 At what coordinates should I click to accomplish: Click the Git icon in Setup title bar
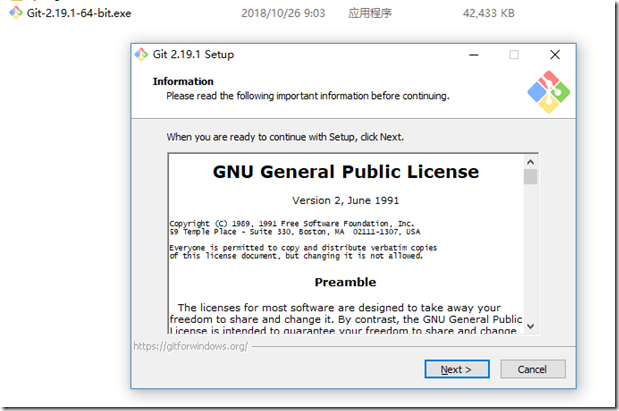pos(141,54)
